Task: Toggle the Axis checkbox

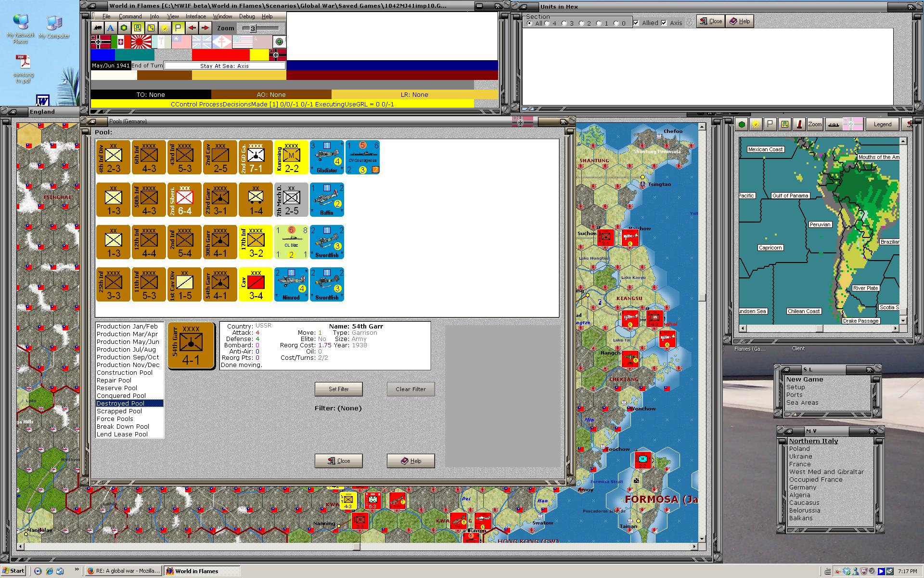Action: pyautogui.click(x=664, y=23)
